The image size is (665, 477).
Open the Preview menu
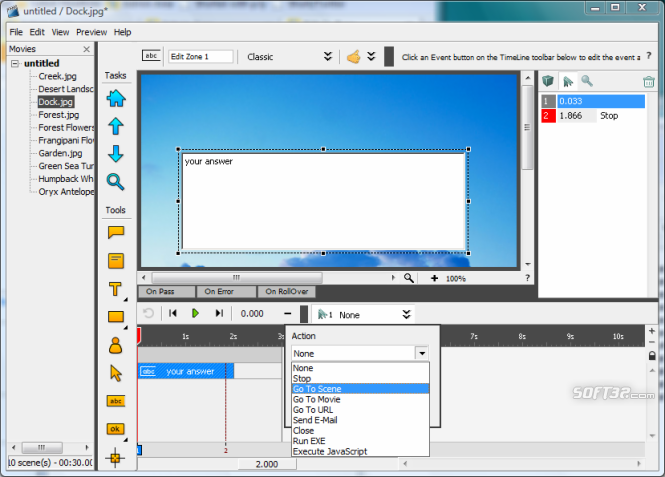click(92, 32)
